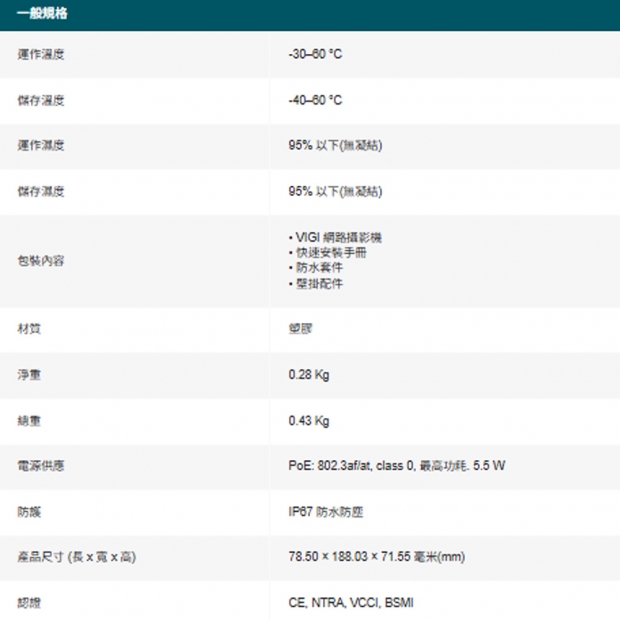Click the -40–60 °C storage temperature value
Viewport: 620px width, 620px height.
point(314,100)
